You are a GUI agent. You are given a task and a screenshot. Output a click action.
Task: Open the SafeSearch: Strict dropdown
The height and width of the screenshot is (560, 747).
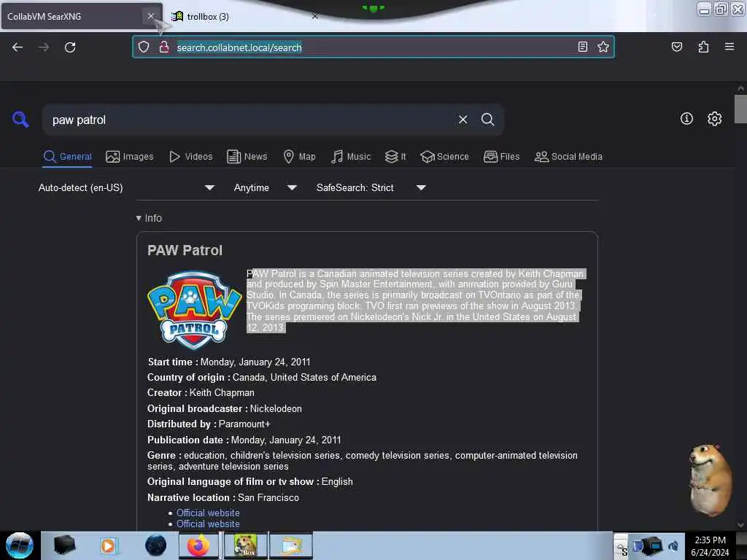pos(371,187)
